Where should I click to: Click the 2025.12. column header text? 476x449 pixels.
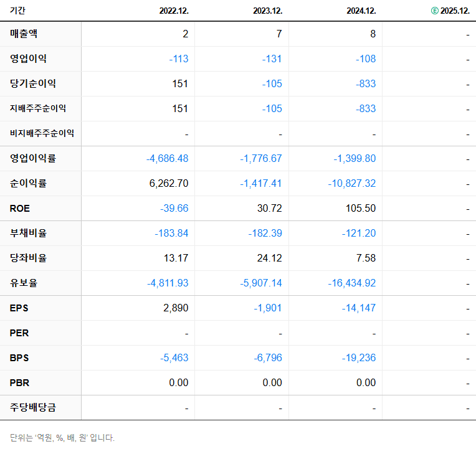click(455, 11)
